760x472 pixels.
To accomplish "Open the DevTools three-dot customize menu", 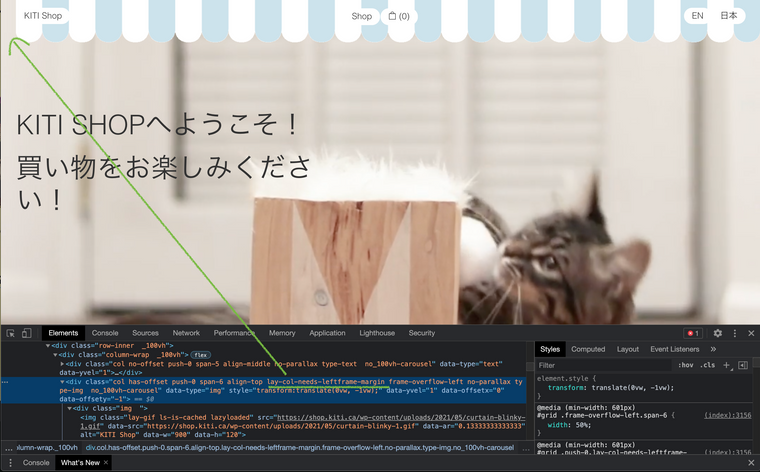I will click(735, 333).
